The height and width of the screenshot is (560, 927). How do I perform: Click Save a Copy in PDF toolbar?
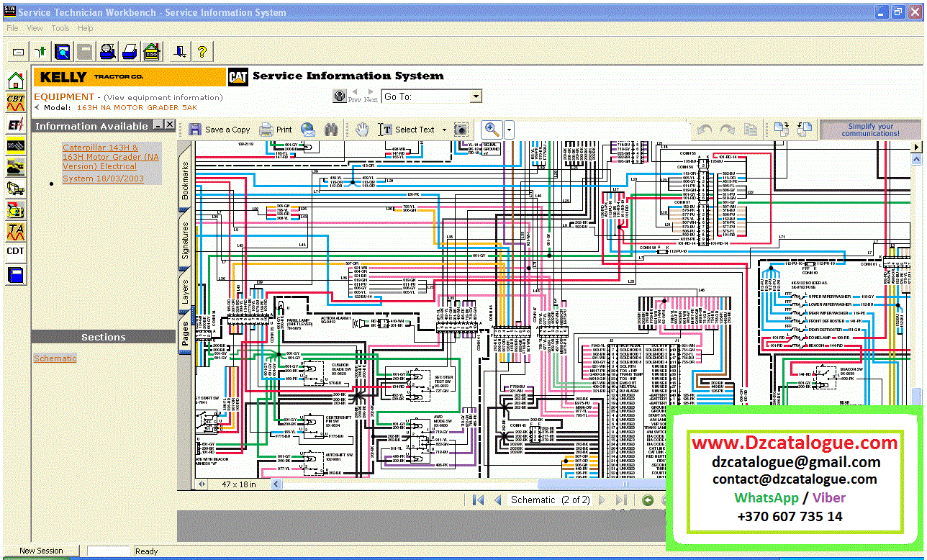point(220,130)
